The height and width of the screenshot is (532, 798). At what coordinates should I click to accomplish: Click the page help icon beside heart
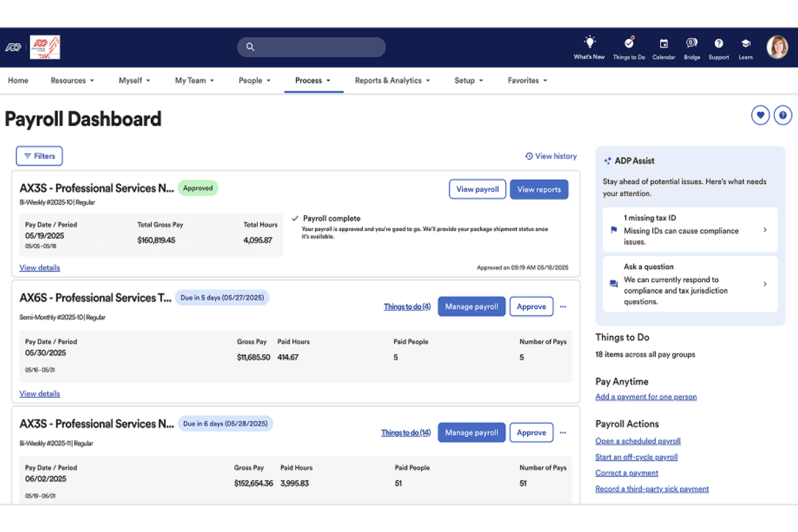(783, 115)
